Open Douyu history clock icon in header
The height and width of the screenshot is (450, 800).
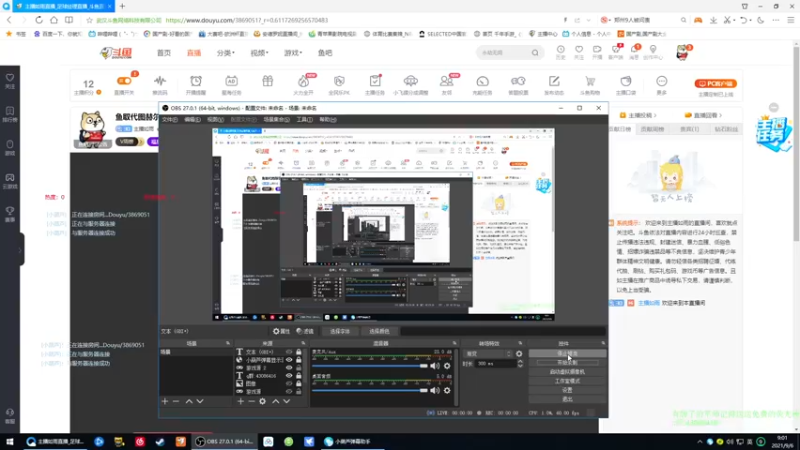point(561,49)
